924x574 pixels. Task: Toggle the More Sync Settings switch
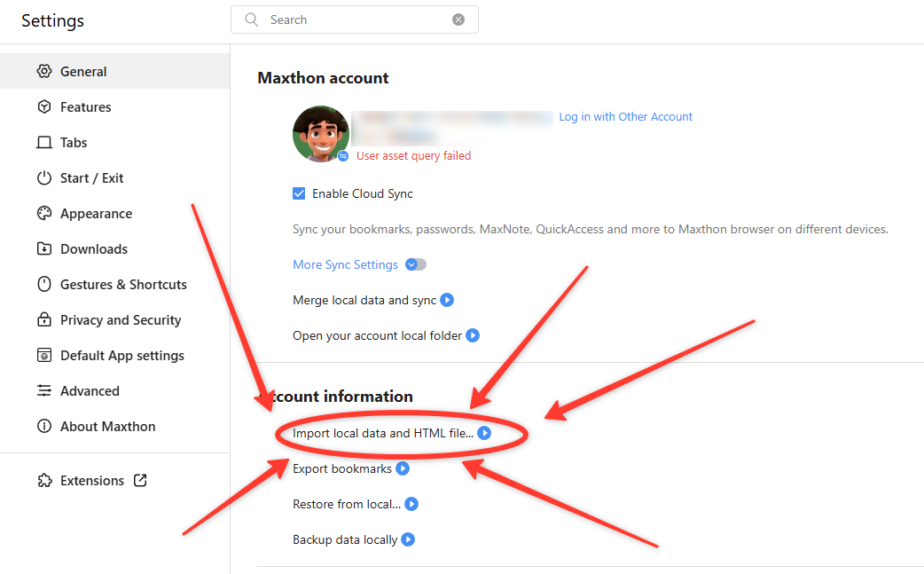(x=415, y=264)
